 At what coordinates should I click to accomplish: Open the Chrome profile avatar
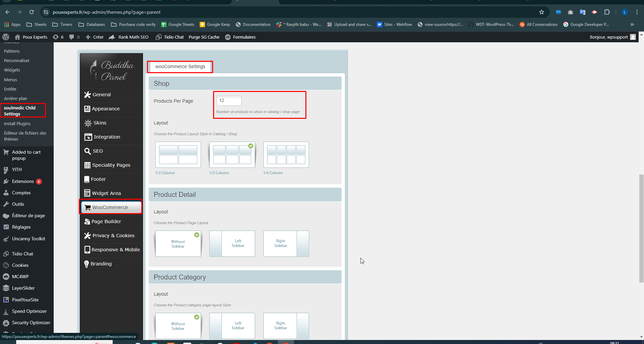pos(625,12)
